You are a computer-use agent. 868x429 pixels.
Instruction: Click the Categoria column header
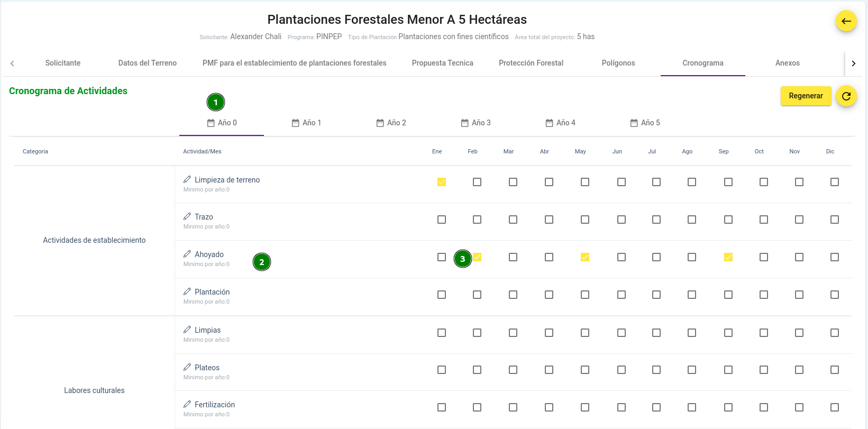35,151
